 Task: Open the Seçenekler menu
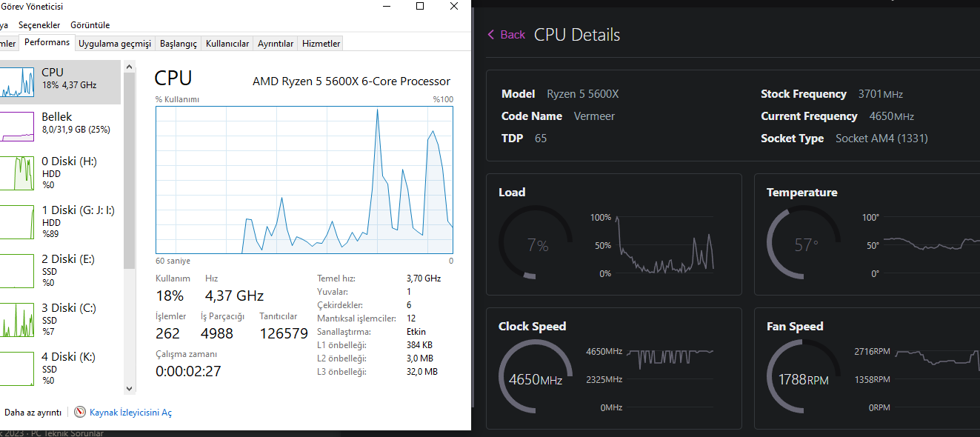click(39, 25)
